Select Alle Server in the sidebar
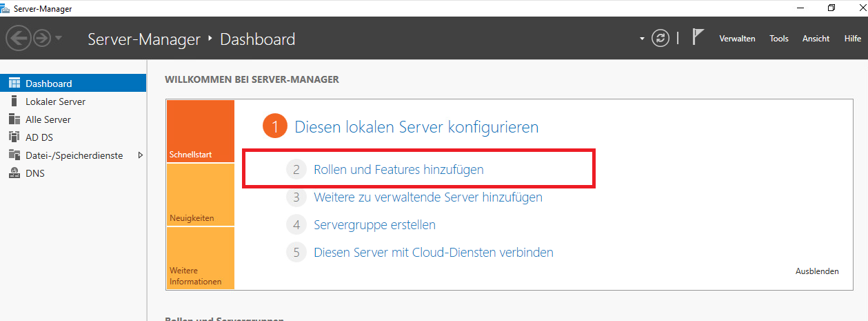 coord(48,119)
